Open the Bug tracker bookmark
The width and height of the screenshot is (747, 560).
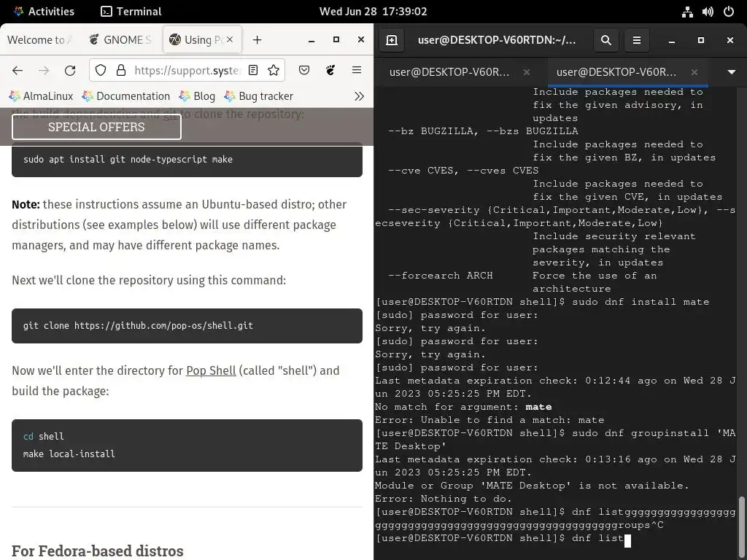coord(258,96)
